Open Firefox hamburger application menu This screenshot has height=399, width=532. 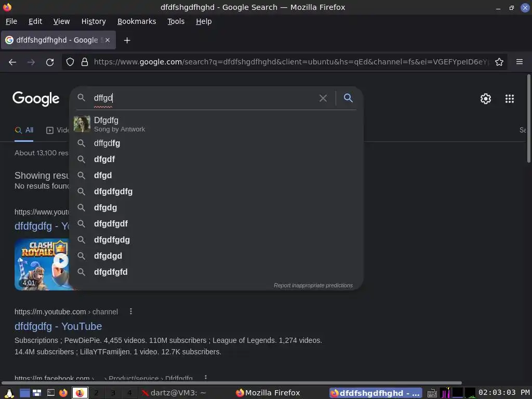(x=520, y=62)
